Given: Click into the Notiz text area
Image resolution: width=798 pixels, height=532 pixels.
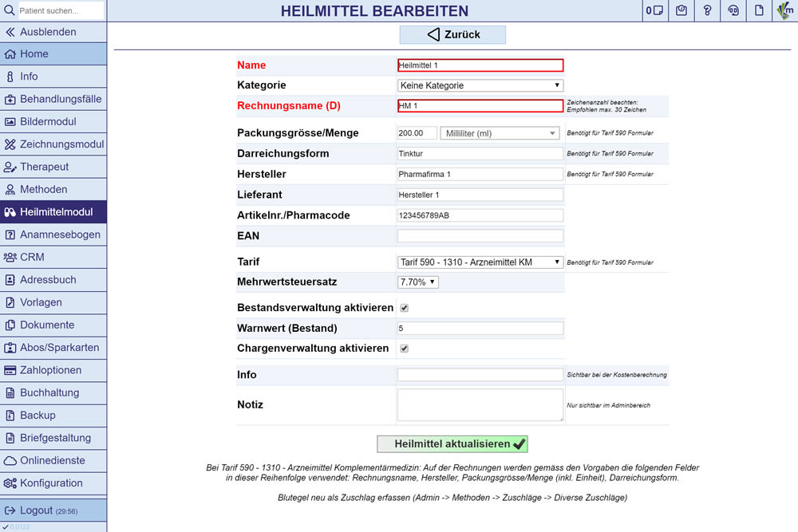Looking at the screenshot, I should (x=480, y=404).
